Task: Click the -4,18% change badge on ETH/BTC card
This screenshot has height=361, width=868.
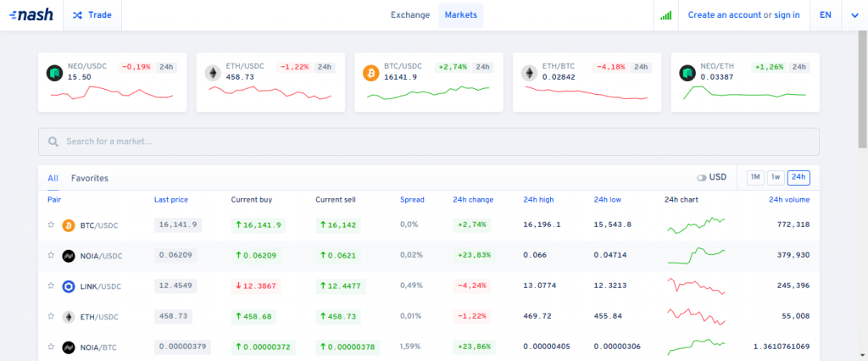Action: click(611, 67)
